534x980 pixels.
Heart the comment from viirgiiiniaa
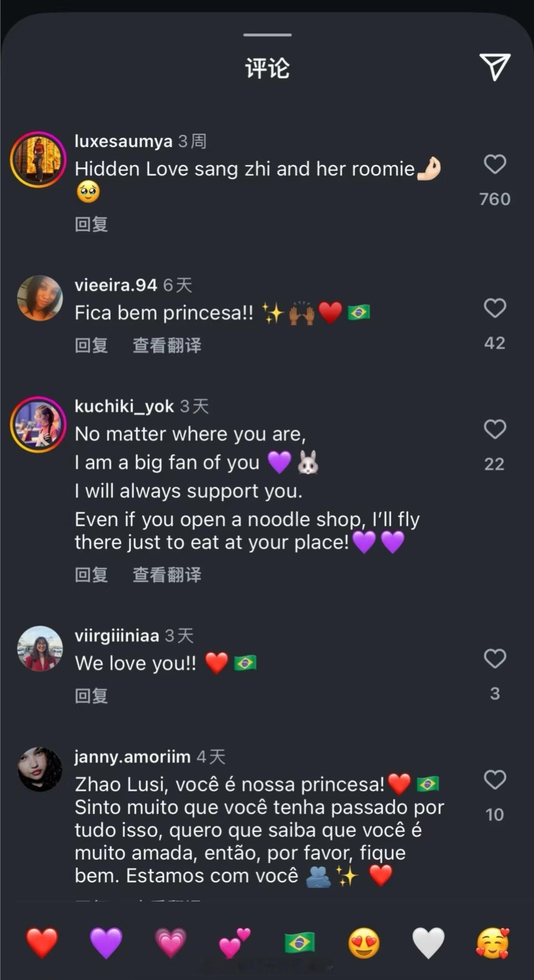point(495,659)
